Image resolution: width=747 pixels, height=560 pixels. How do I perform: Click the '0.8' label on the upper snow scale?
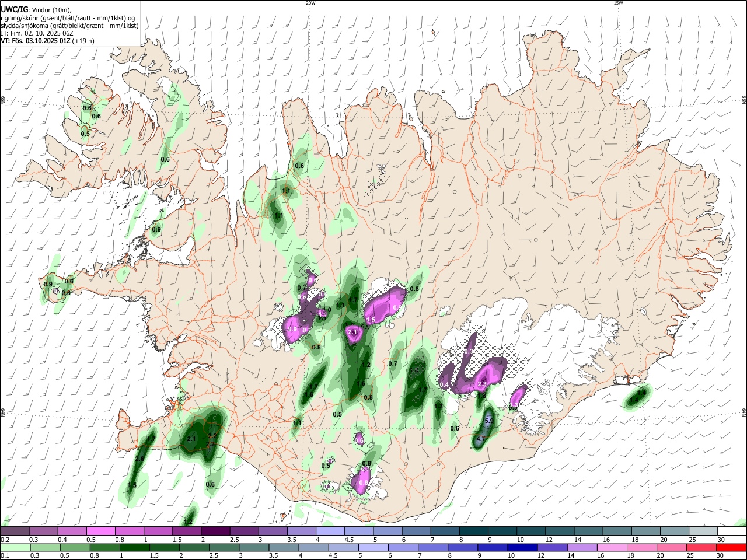(120, 540)
